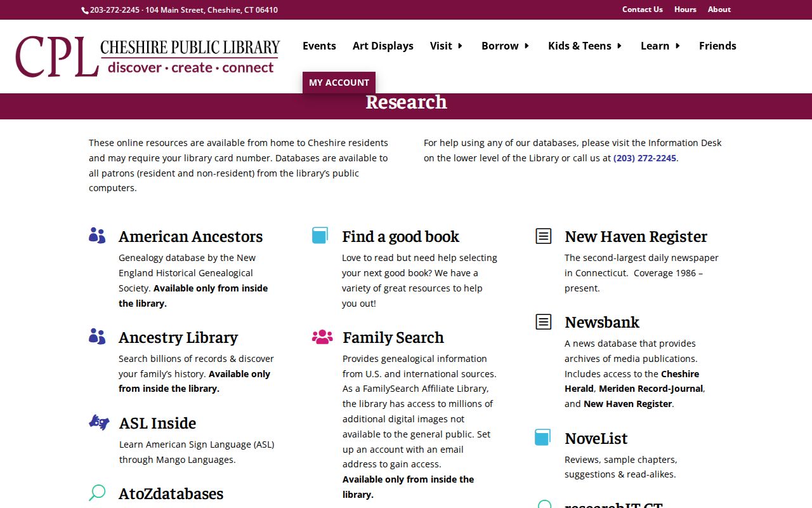Open the Ancestry Library heading link
Screen dimensions: 812x508
click(178, 337)
